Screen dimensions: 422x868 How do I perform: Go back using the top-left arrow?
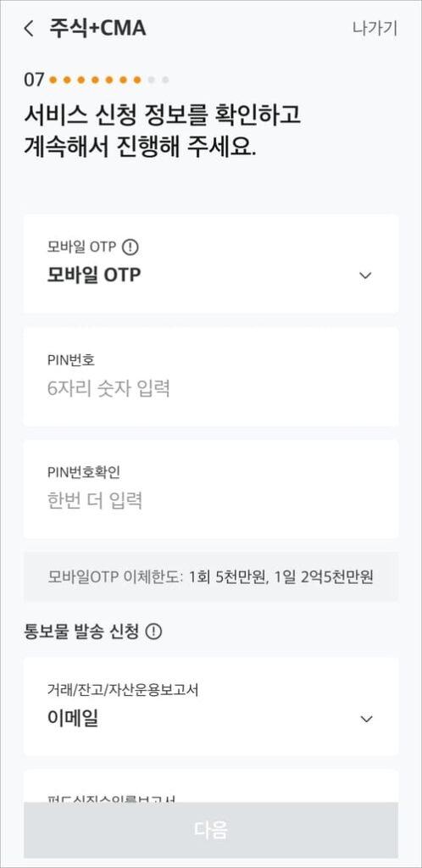pyautogui.click(x=29, y=28)
